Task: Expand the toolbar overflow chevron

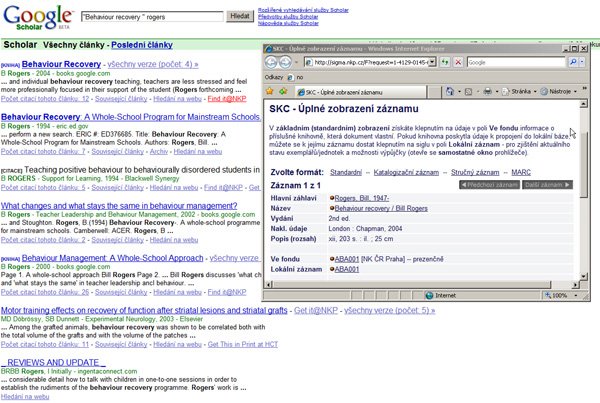Action: click(x=584, y=89)
